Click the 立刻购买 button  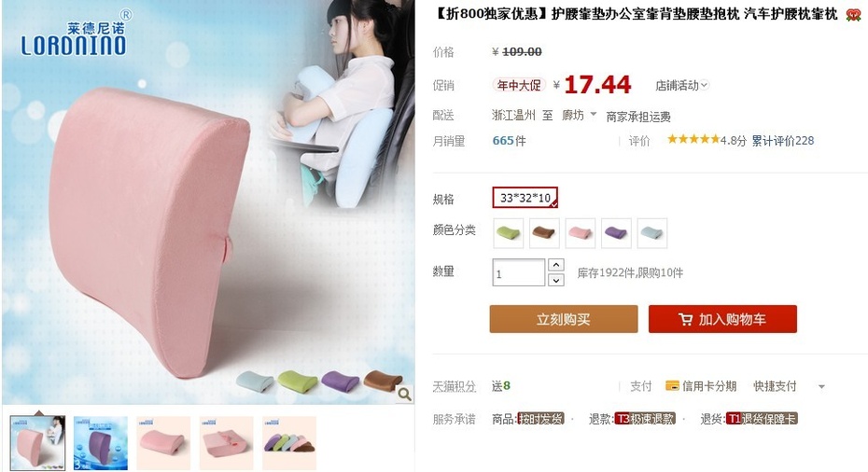click(x=564, y=319)
